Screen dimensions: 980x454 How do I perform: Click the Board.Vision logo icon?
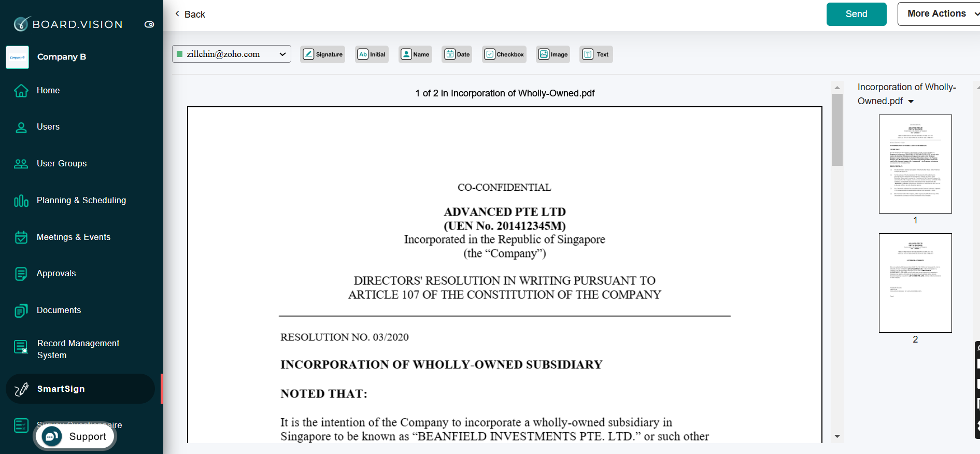click(x=21, y=23)
